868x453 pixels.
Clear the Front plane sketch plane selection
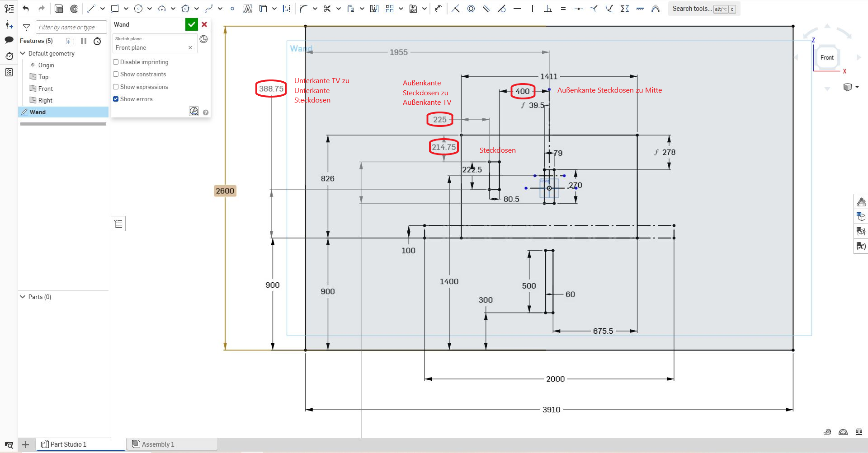(x=190, y=47)
